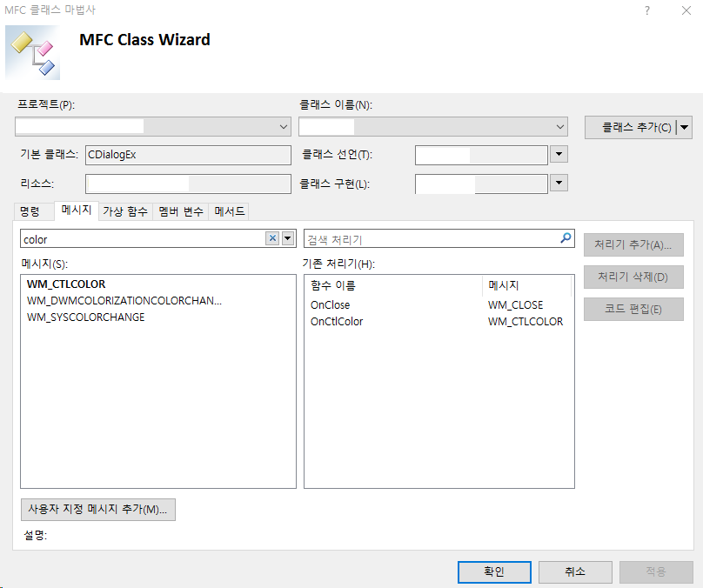Click the 처리기 추가(A) button
This screenshot has width=703, height=588.
pos(633,244)
